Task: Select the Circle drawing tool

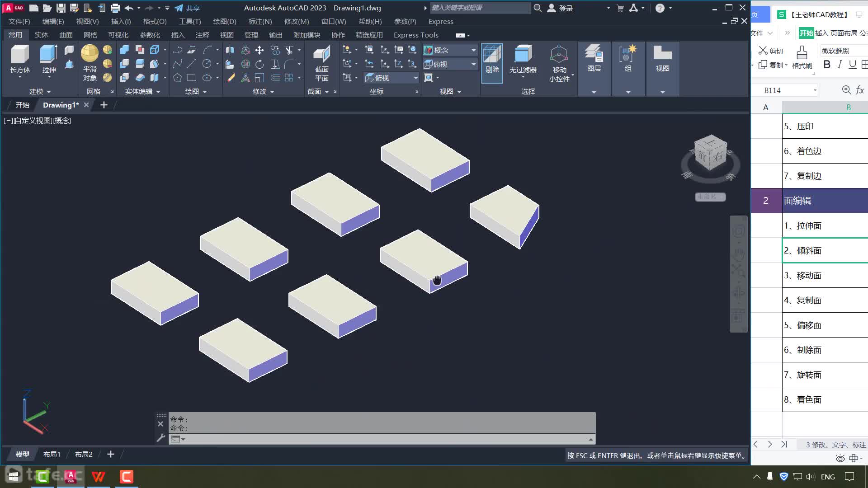Action: click(x=207, y=64)
